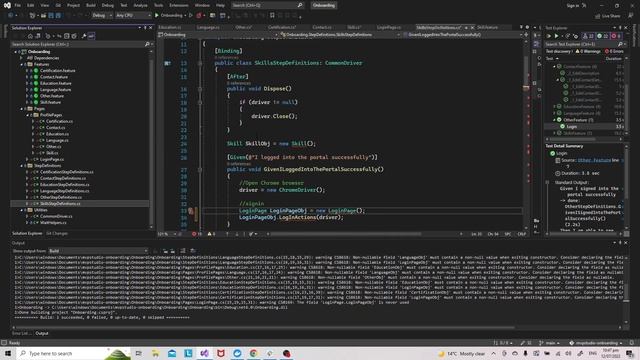
Task: Open Visual Studio from the Windows taskbar
Action: coord(204,353)
